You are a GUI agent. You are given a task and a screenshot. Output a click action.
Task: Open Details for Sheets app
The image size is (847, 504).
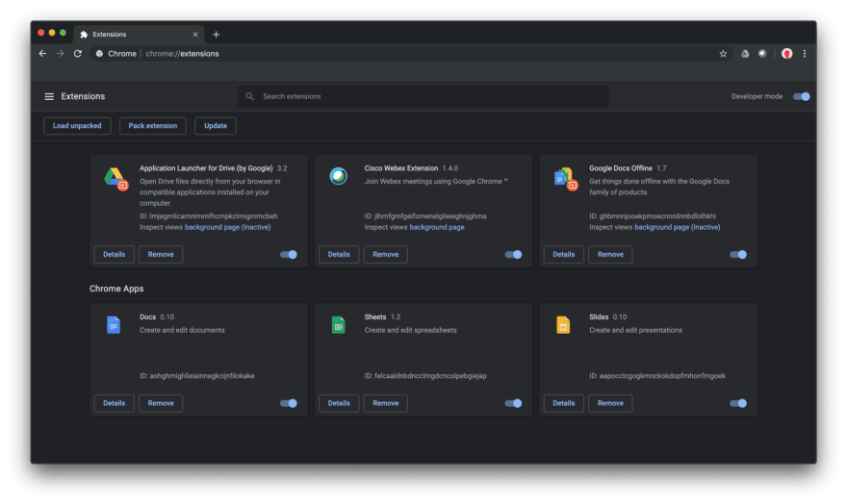tap(339, 403)
